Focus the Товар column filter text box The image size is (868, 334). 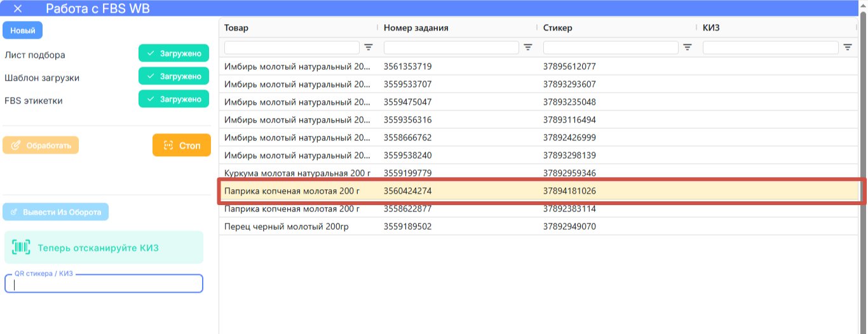click(x=292, y=48)
